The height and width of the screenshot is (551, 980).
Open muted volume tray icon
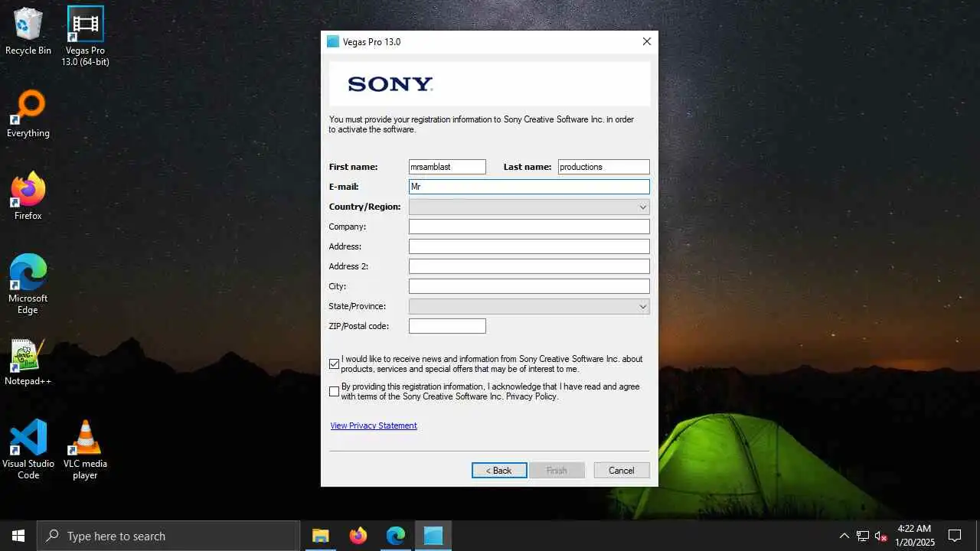(881, 536)
